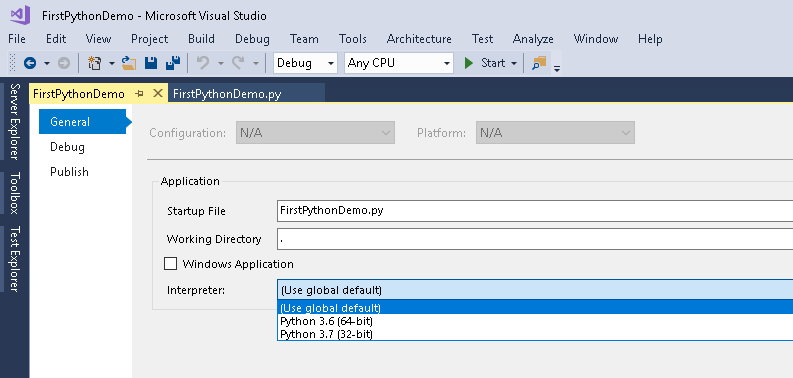This screenshot has width=793, height=378.
Task: Click the Save All icon
Action: click(x=173, y=63)
